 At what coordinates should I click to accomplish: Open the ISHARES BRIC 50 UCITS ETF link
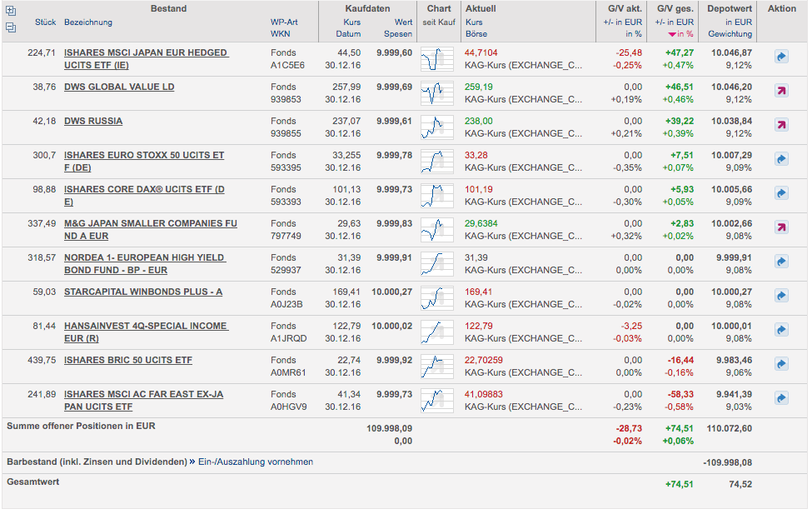click(128, 361)
